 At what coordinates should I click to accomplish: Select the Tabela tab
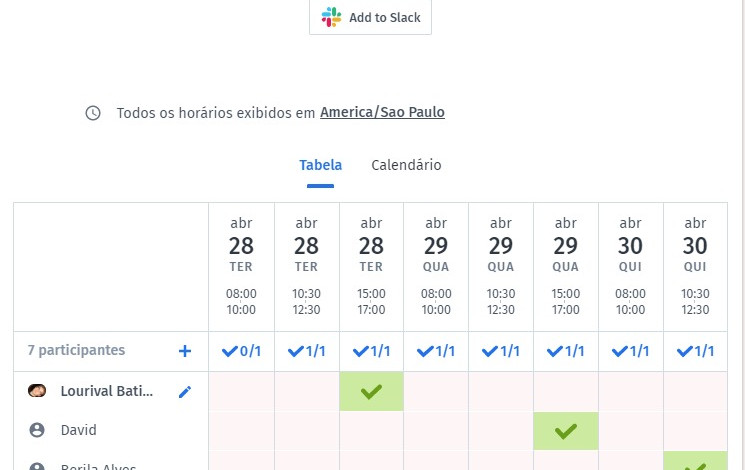pyautogui.click(x=320, y=165)
